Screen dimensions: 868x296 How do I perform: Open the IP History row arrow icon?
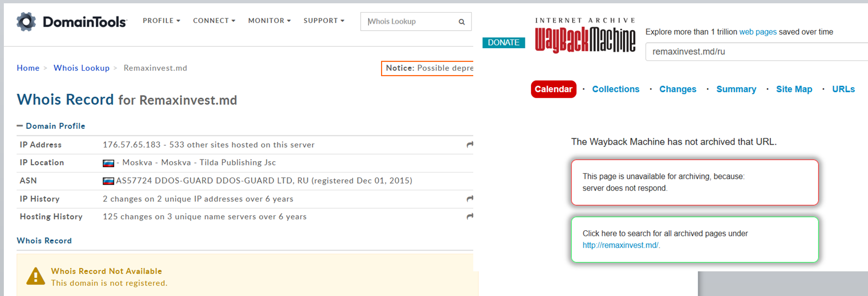[x=469, y=198]
